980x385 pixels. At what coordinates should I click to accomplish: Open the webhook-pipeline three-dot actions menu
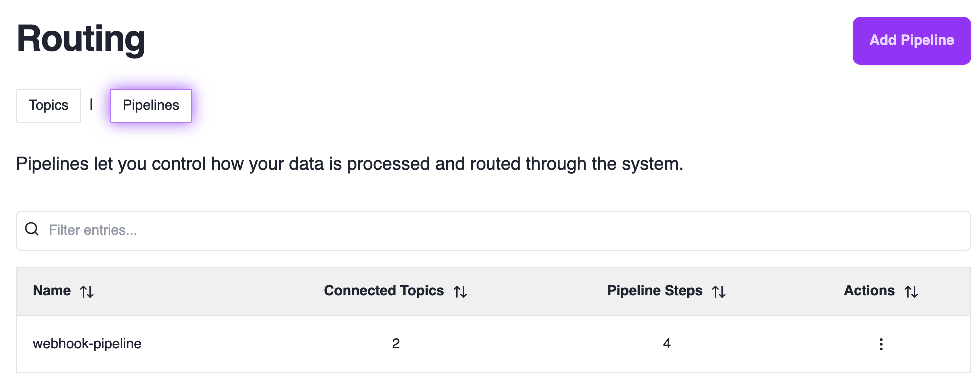881,344
